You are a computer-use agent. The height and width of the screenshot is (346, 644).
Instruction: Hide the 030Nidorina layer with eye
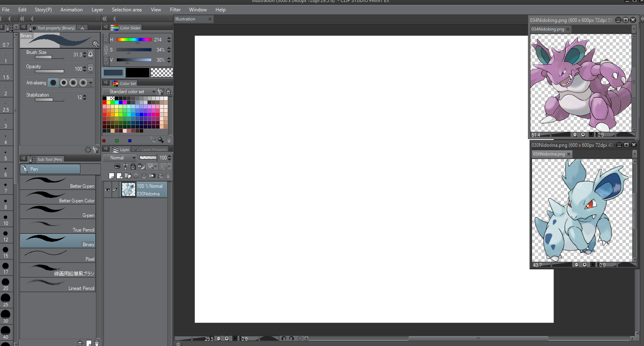[107, 189]
